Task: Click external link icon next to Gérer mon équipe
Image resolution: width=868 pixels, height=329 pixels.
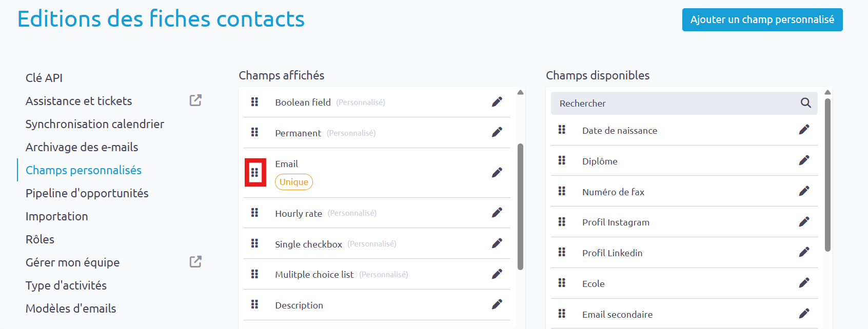Action: point(195,262)
